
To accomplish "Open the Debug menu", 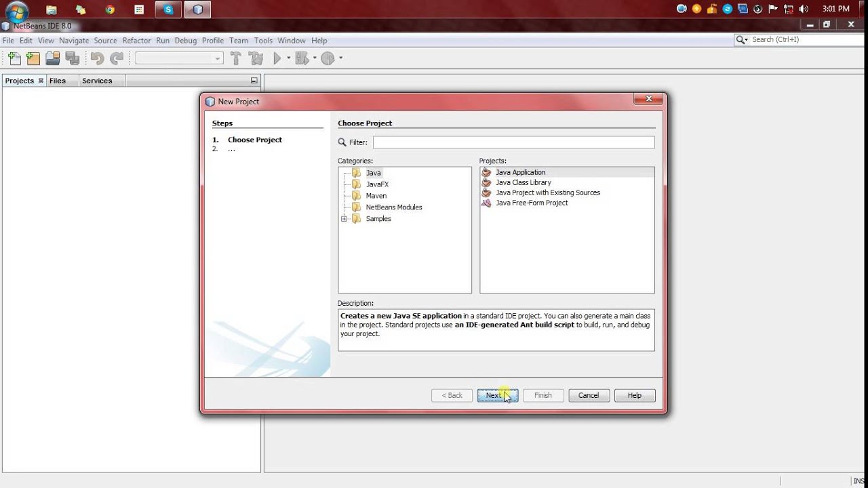I will pyautogui.click(x=186, y=41).
